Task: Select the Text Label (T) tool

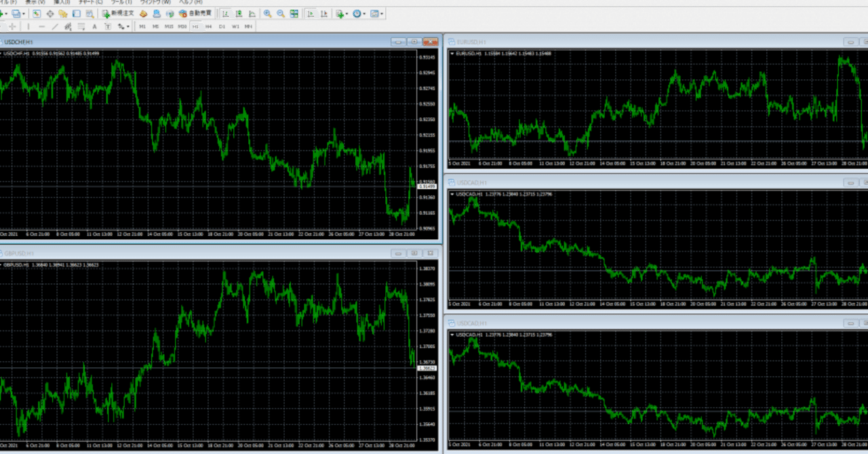Action: pos(107,26)
